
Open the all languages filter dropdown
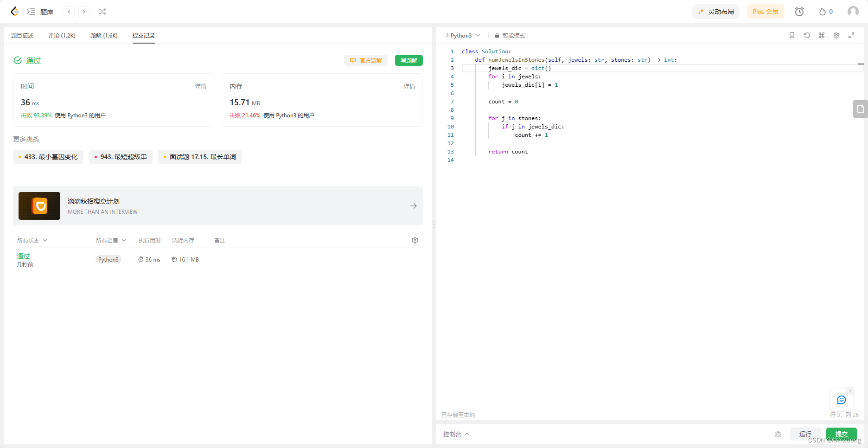[111, 240]
